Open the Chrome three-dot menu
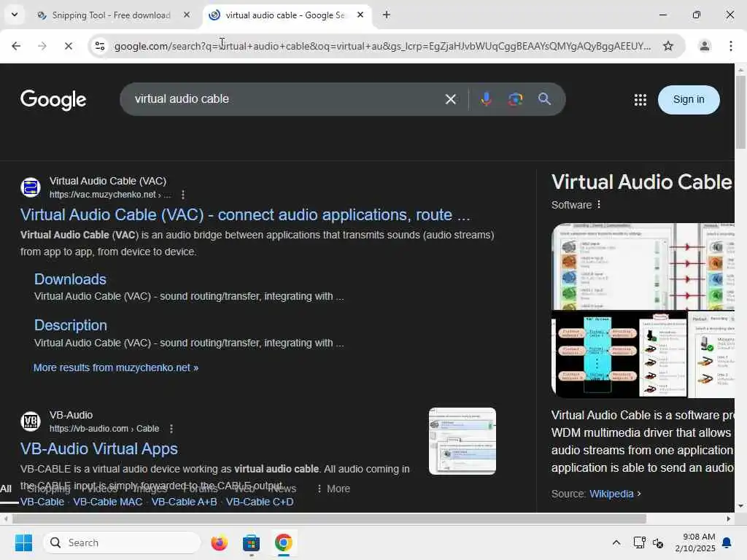This screenshot has width=747, height=560. [x=731, y=46]
